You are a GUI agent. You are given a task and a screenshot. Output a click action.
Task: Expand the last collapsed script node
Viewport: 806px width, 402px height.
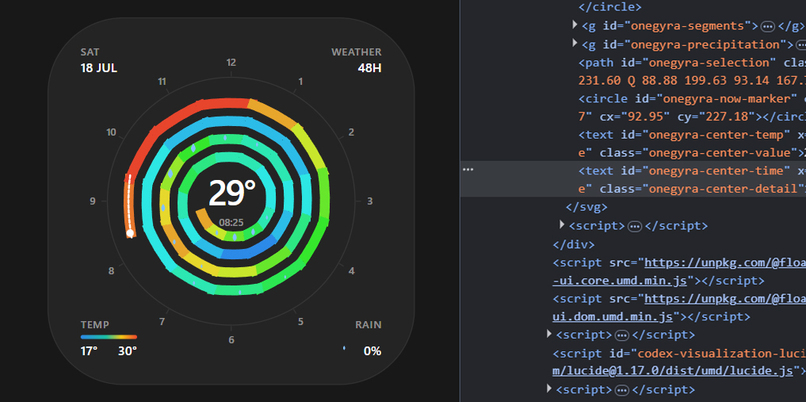[549, 389]
